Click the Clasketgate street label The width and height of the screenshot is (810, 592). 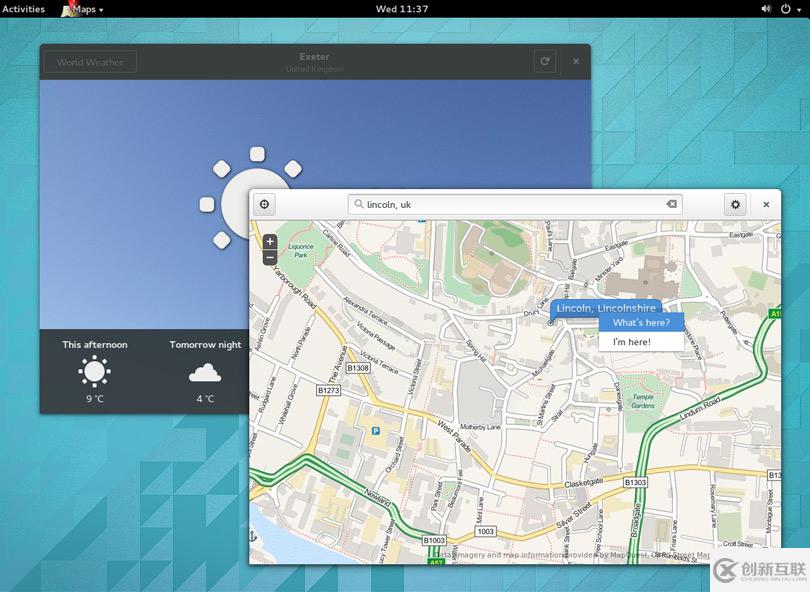point(583,482)
